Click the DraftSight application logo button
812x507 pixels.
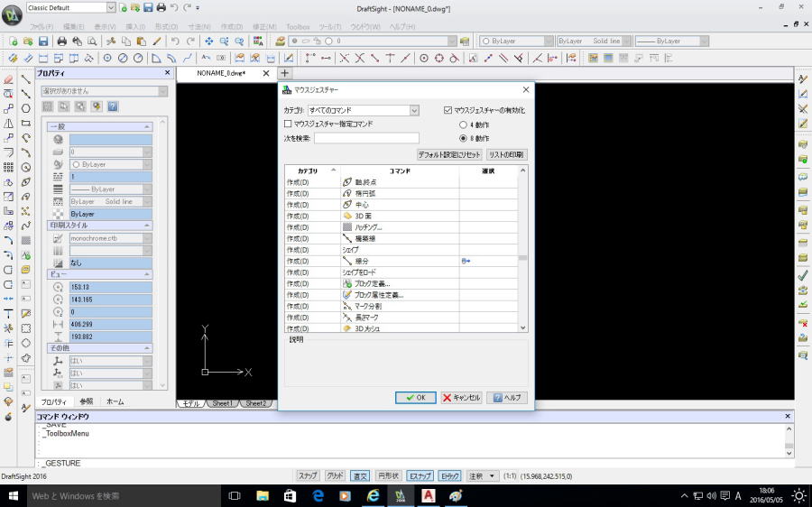(x=12, y=14)
